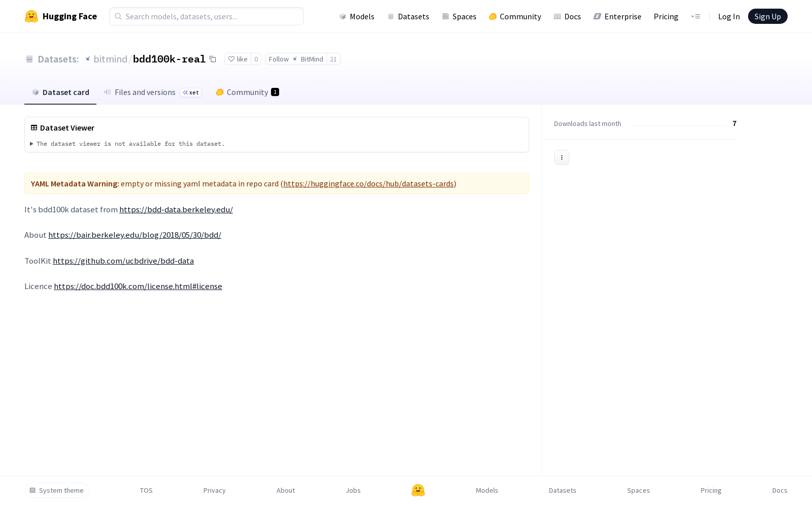
Task: Open Docs in the top navigation
Action: tap(567, 16)
